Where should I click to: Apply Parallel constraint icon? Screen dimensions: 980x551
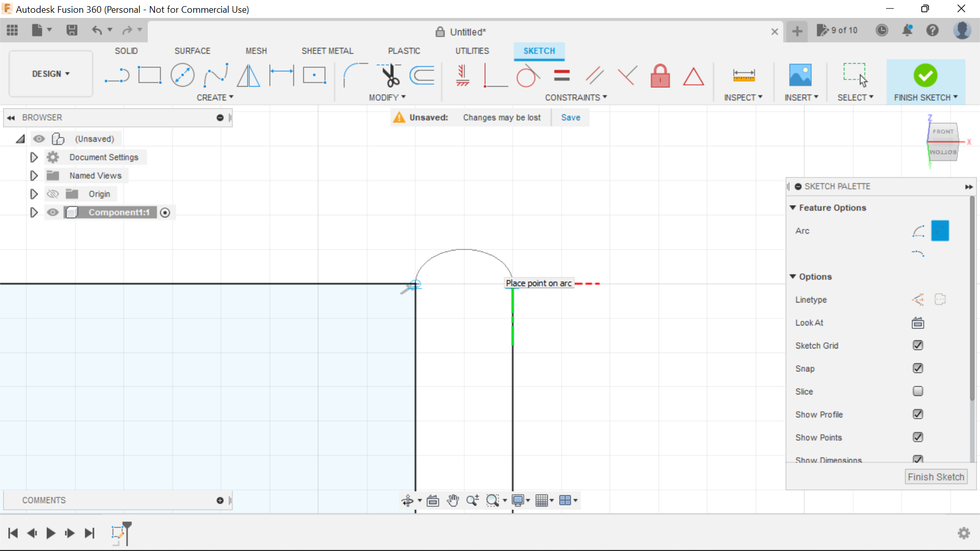pyautogui.click(x=595, y=76)
